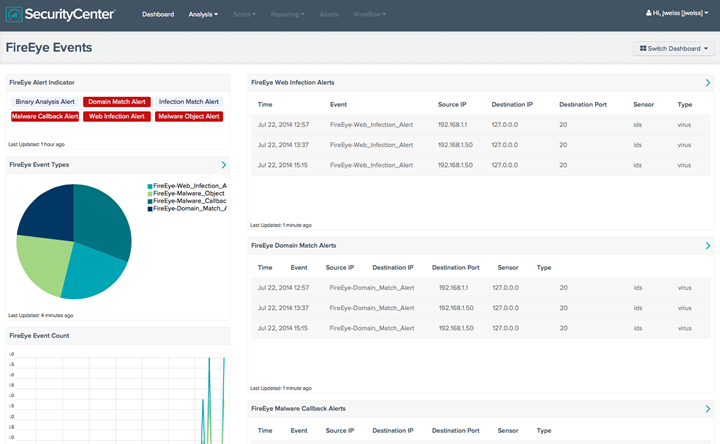Click Destination IP header in Domain Match table
Viewport: 720px width, 444px height.
(x=393, y=268)
